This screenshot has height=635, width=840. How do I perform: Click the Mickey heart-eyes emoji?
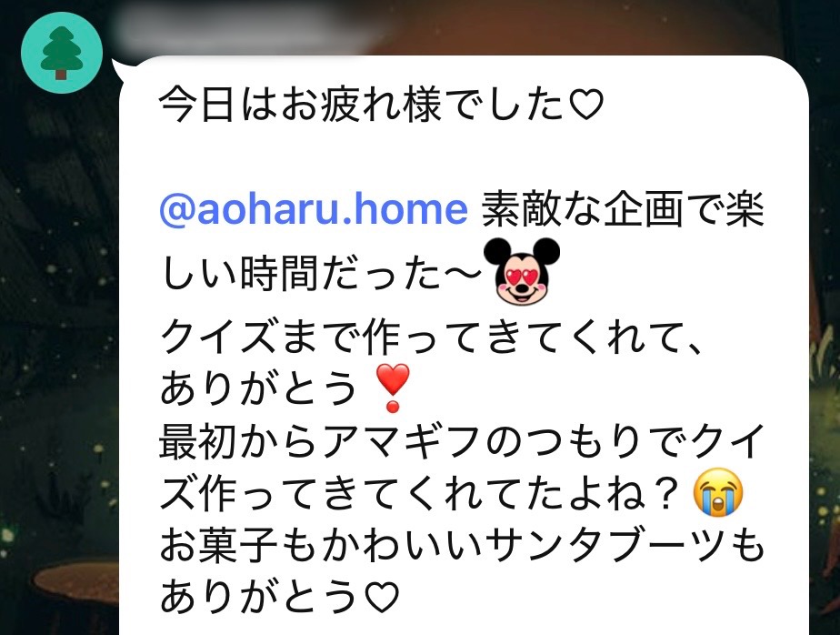click(x=521, y=271)
